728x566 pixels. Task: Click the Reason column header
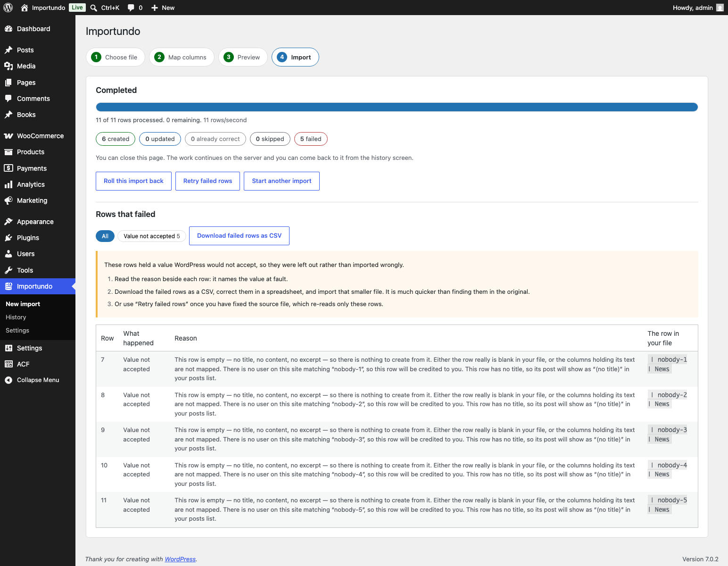(x=186, y=338)
